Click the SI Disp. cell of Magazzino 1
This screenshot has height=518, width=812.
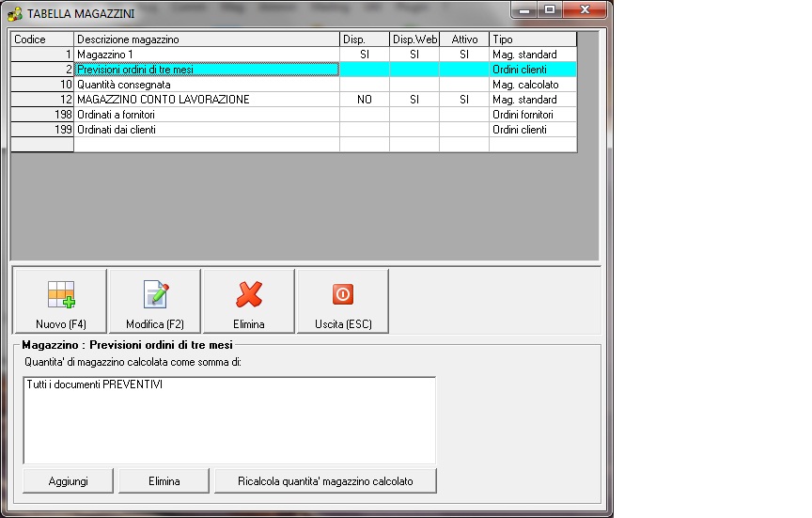coord(365,55)
